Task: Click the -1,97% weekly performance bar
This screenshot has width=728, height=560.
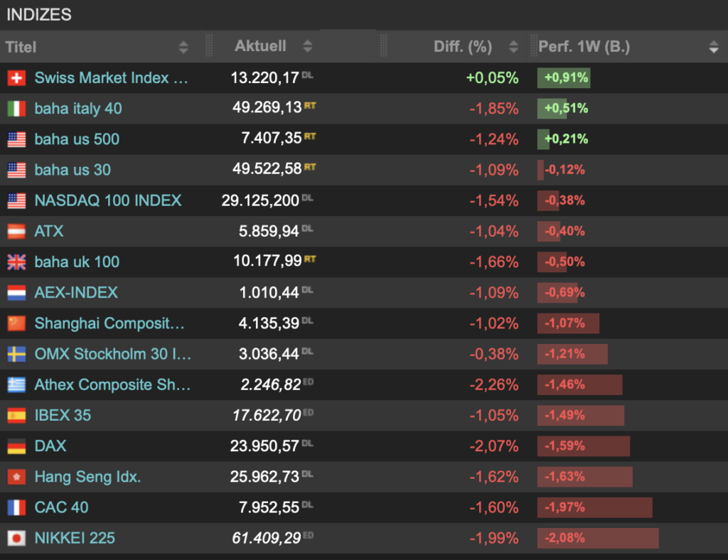Action: [595, 507]
